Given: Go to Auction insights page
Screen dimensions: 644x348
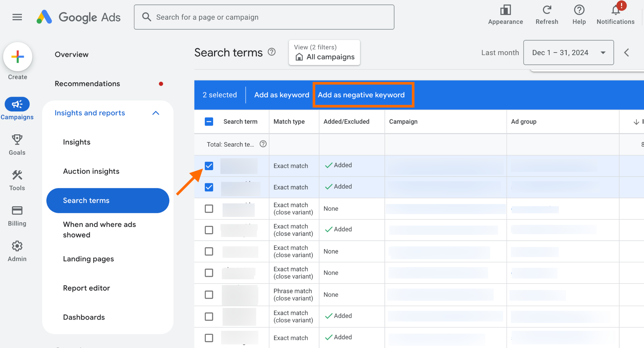Looking at the screenshot, I should (x=91, y=171).
